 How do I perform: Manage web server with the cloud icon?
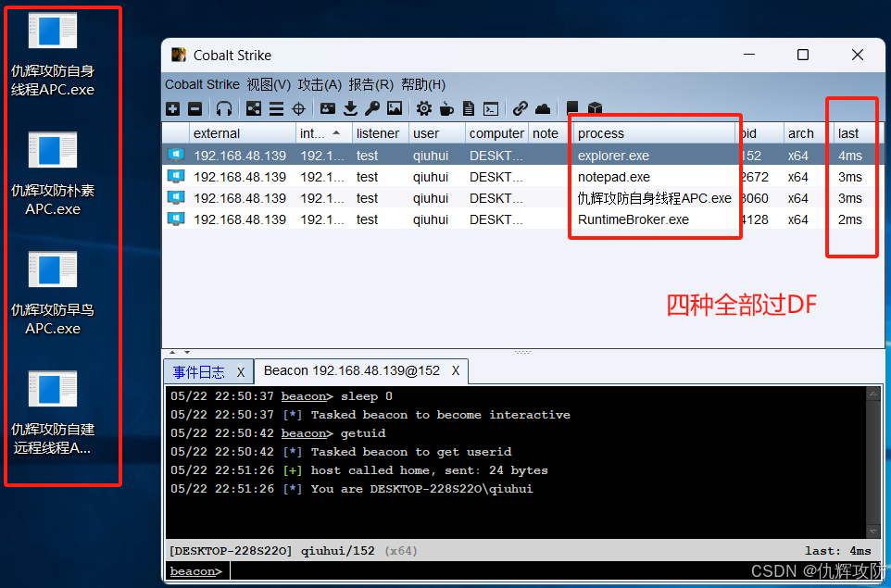[543, 108]
